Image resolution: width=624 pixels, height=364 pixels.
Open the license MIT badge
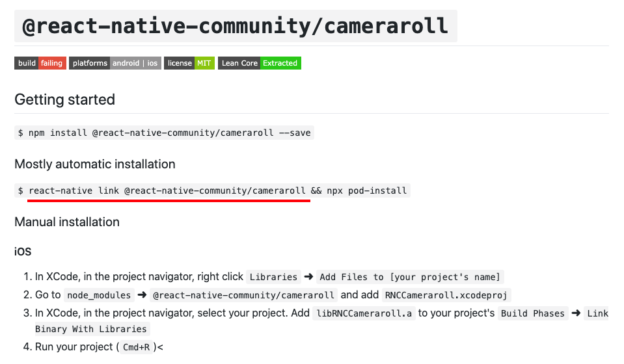tap(189, 63)
